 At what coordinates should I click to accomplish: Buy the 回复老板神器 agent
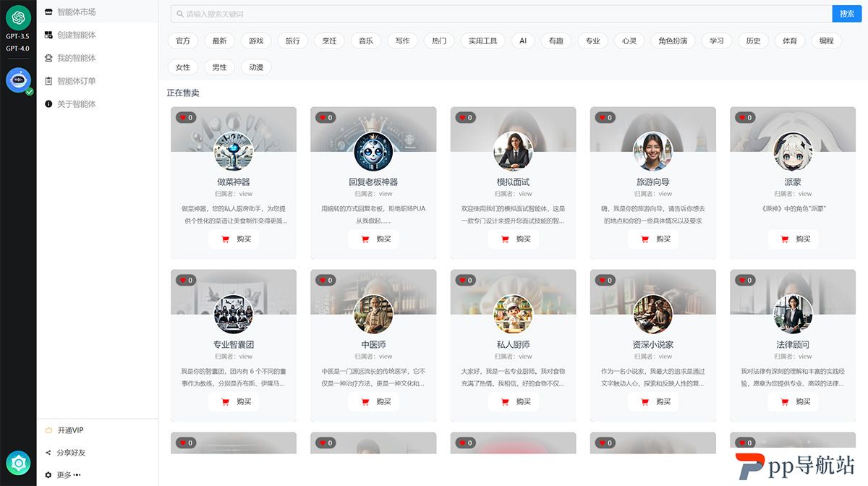(373, 239)
